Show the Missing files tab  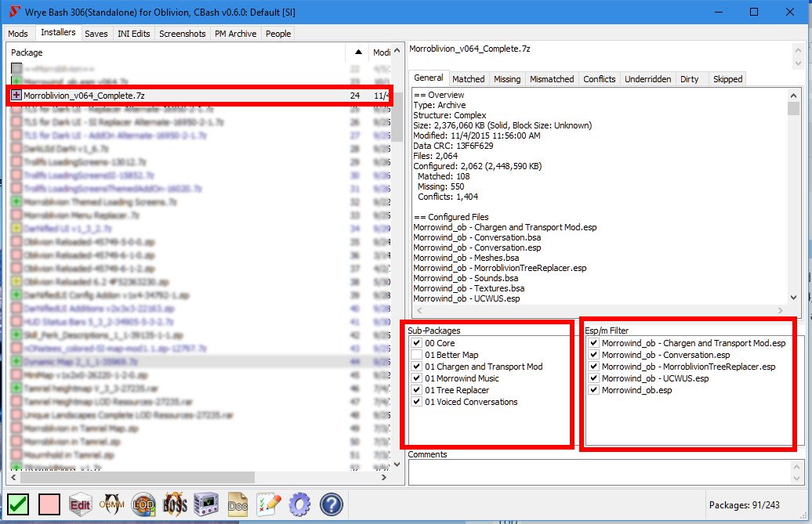pyautogui.click(x=507, y=79)
